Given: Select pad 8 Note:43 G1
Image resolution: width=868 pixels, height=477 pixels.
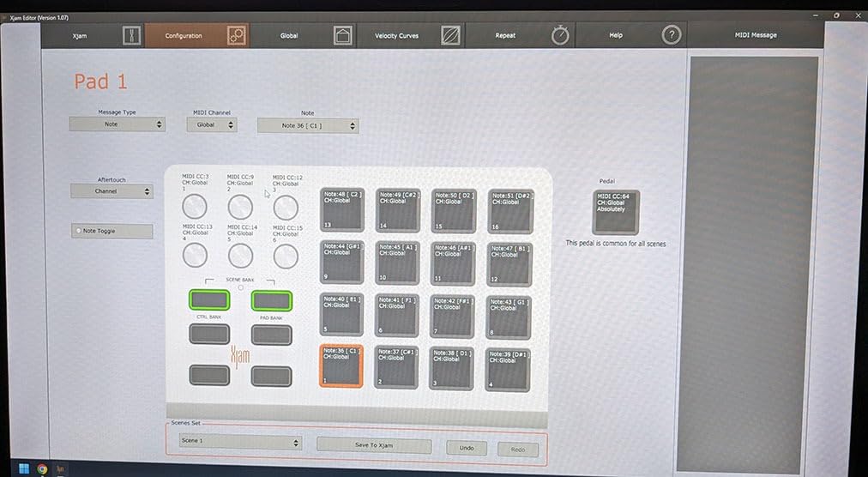Looking at the screenshot, I should tap(509, 318).
